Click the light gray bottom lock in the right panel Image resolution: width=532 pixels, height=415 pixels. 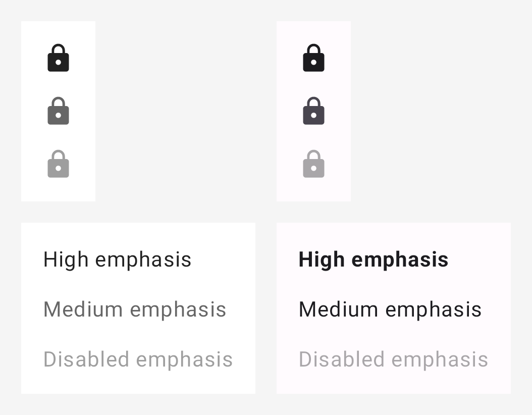tap(313, 164)
